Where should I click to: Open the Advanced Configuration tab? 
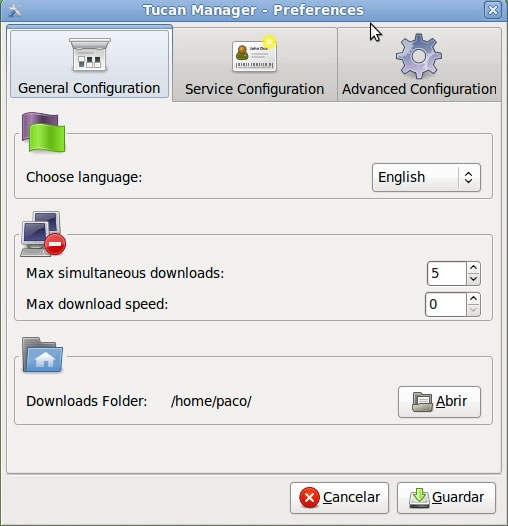(x=419, y=65)
